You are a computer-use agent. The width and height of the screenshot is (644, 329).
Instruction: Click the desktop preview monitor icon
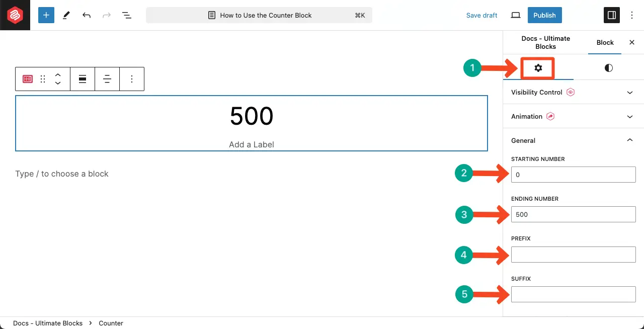click(x=515, y=15)
